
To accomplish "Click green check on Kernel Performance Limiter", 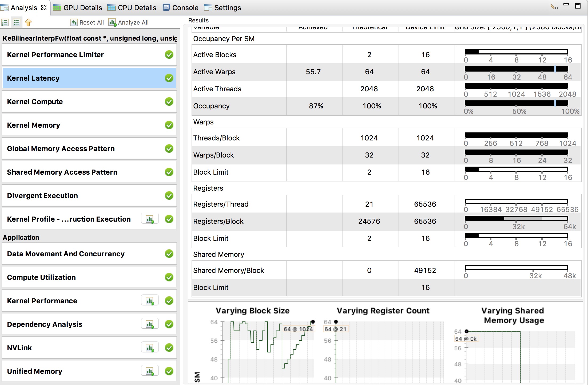I will coord(169,55).
